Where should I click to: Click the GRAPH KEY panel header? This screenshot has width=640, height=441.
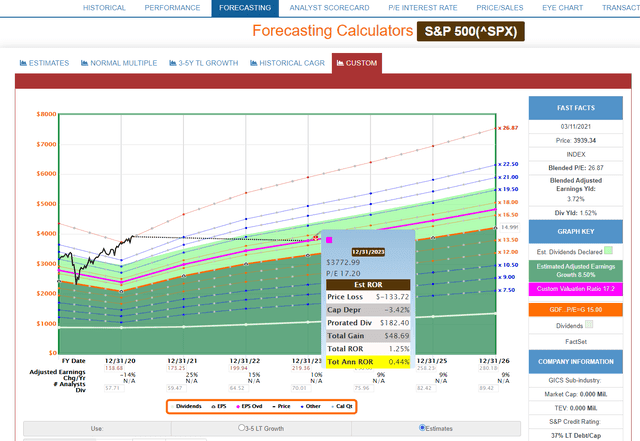tap(576, 232)
